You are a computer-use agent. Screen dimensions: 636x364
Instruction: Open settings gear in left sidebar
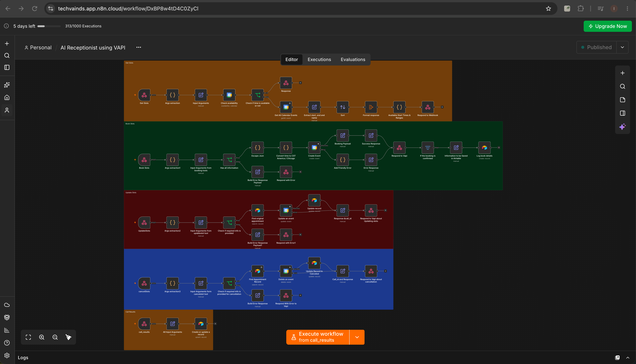(x=7, y=355)
